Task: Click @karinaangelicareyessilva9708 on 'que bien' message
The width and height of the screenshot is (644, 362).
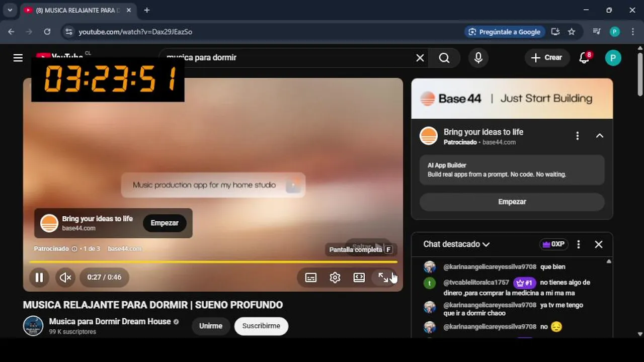Action: click(x=490, y=267)
